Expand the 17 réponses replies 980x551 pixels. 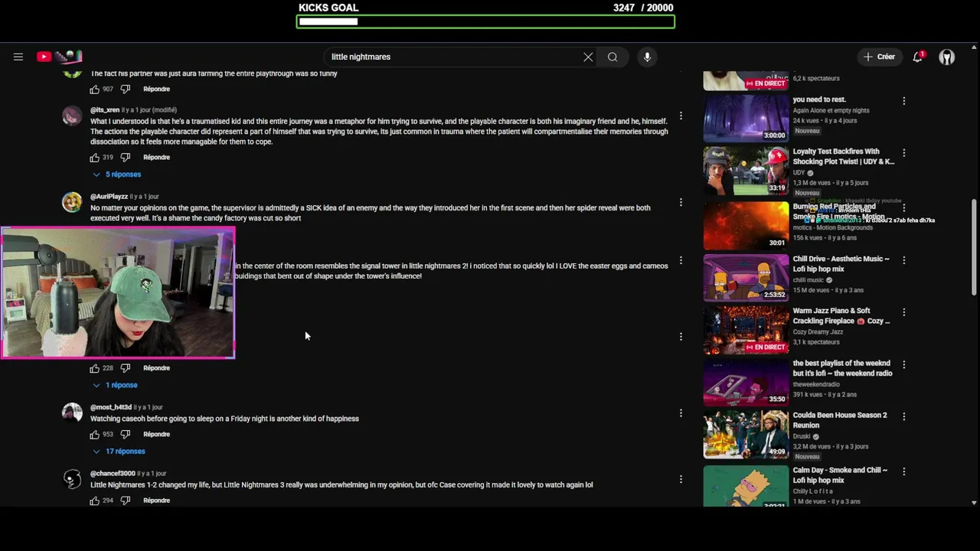pyautogui.click(x=119, y=452)
